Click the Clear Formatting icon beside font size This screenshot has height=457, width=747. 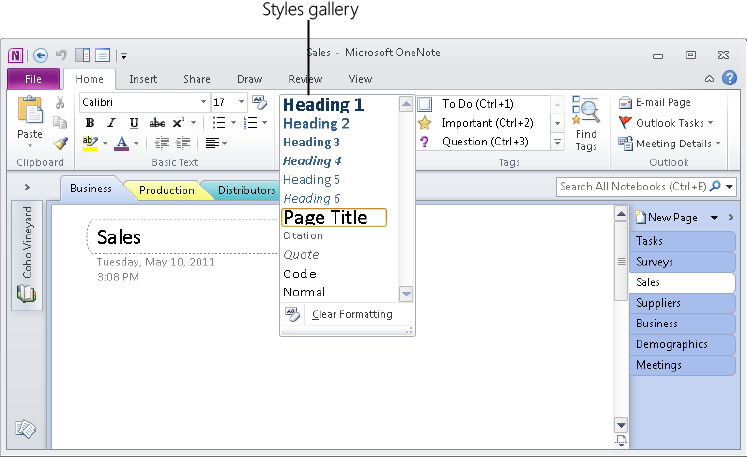(x=260, y=102)
